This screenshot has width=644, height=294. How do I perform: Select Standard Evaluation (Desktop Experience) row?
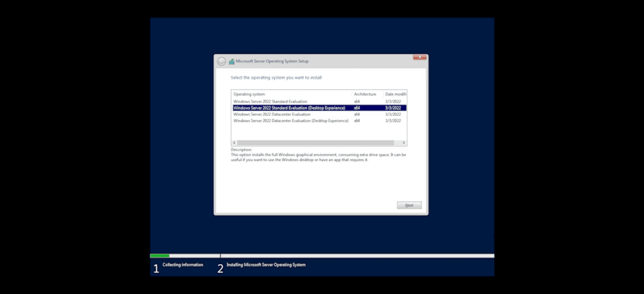(x=319, y=108)
